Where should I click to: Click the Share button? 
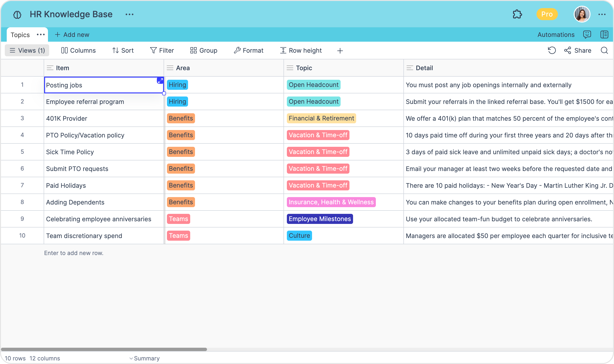pos(578,51)
